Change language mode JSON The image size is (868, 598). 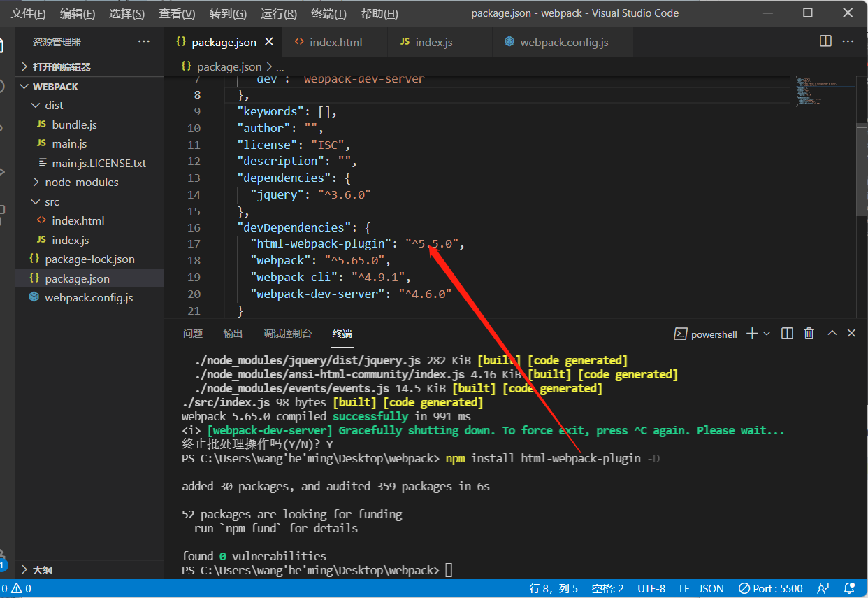point(711,589)
